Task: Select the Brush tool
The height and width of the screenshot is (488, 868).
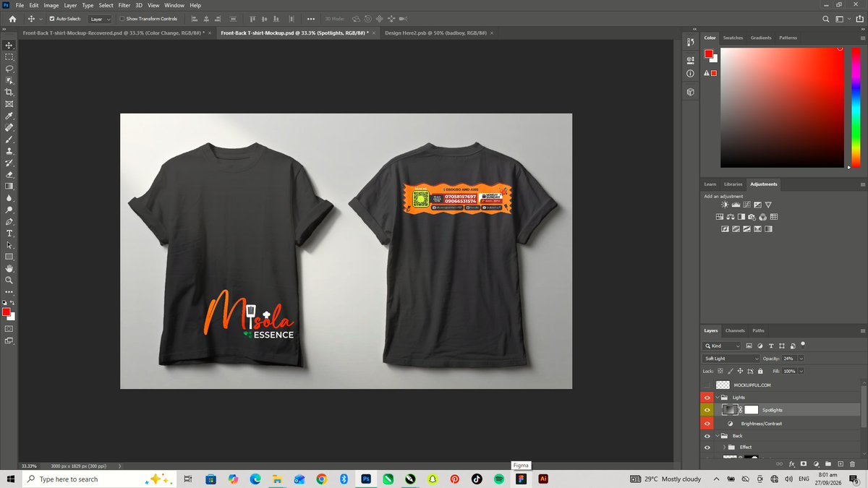Action: [9, 140]
